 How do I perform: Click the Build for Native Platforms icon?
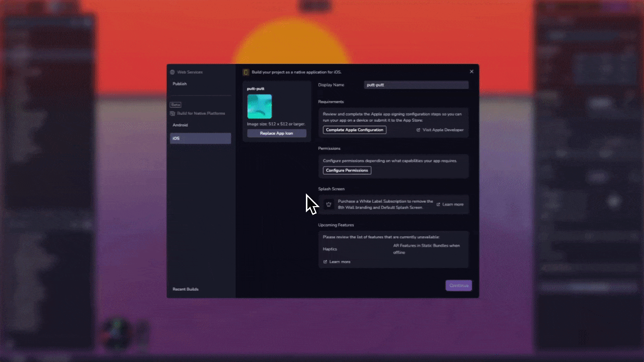coord(173,113)
